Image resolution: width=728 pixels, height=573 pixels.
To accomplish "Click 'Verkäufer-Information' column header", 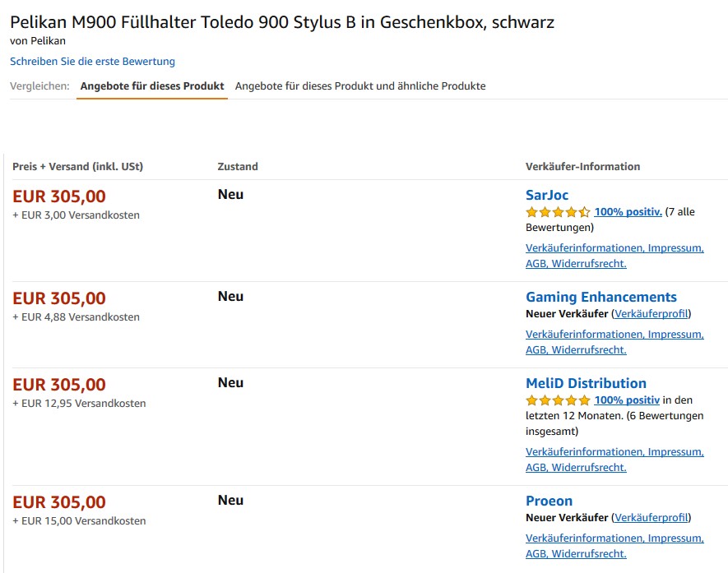I will [582, 167].
